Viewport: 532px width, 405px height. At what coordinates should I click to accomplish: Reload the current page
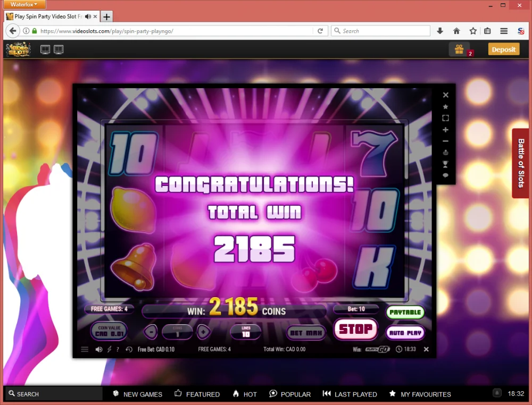coord(320,31)
